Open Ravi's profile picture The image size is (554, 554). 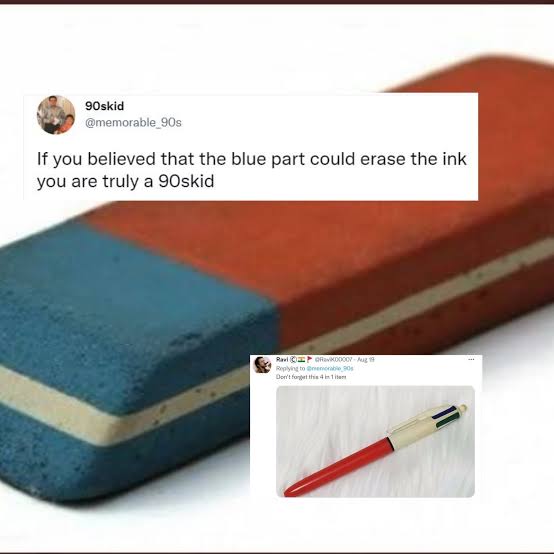263,365
